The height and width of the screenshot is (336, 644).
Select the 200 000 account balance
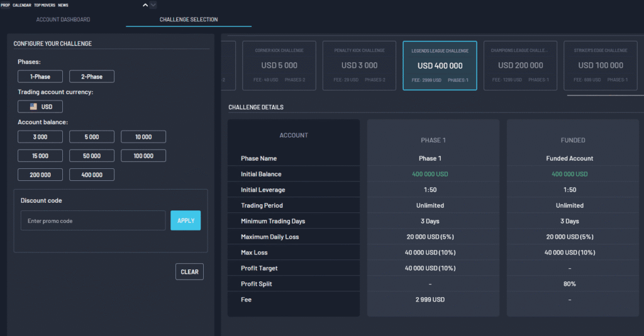40,175
